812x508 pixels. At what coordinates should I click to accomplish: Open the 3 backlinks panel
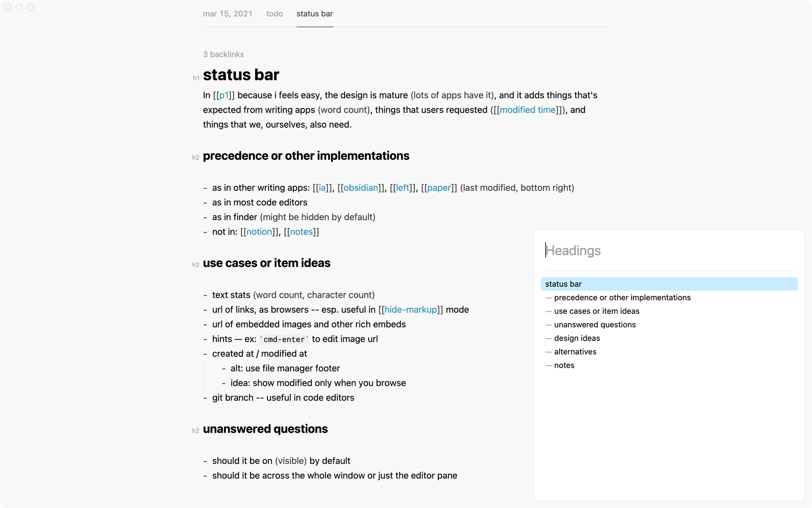pyautogui.click(x=223, y=54)
